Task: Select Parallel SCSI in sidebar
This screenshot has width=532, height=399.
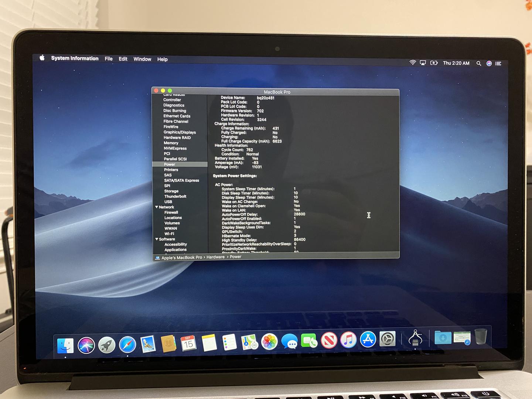Action: (x=175, y=159)
